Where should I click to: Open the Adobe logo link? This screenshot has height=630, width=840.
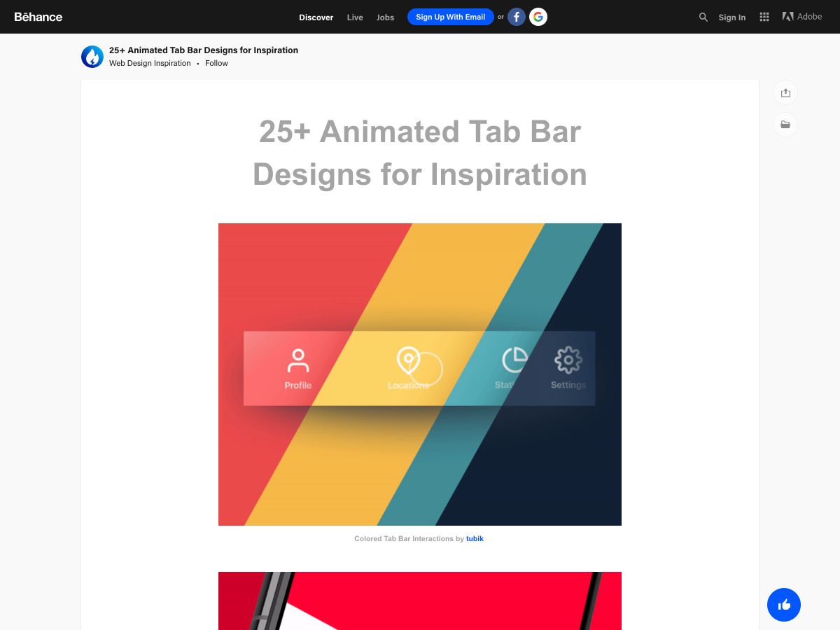pyautogui.click(x=802, y=17)
